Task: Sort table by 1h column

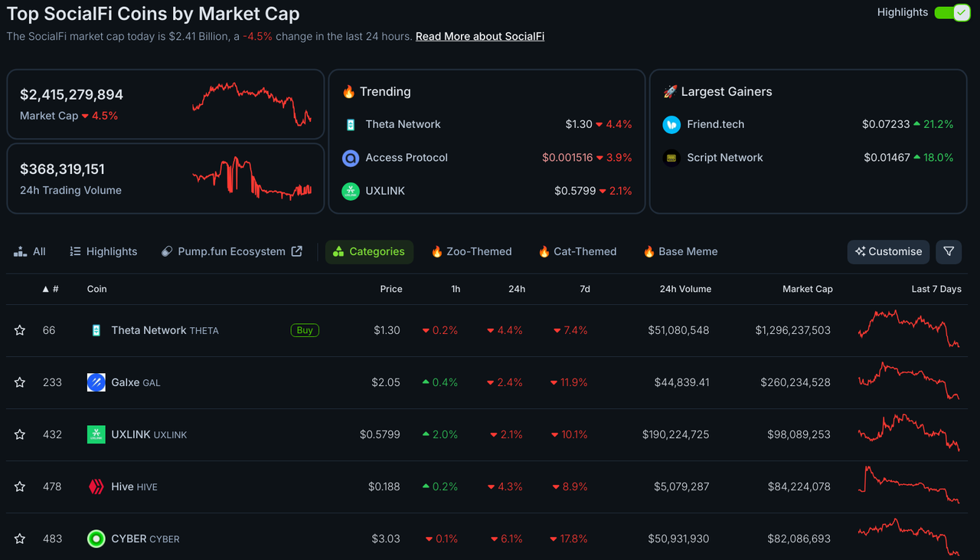Action: [x=456, y=289]
